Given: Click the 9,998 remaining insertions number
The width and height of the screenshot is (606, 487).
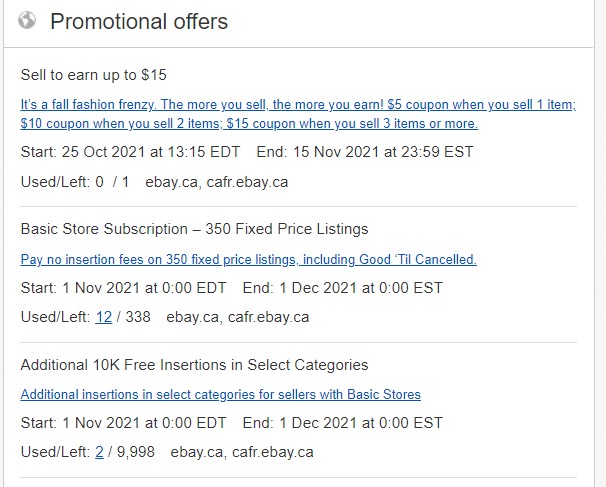Looking at the screenshot, I should point(136,452).
